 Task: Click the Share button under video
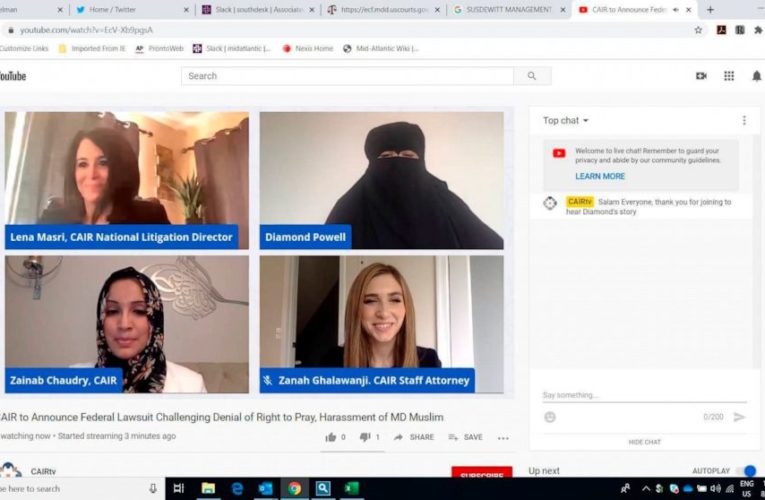(x=414, y=437)
